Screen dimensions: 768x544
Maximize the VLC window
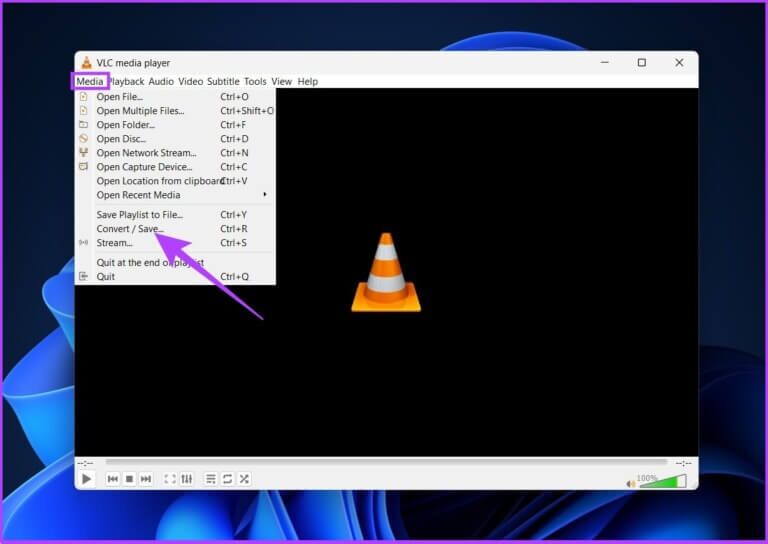pyautogui.click(x=642, y=63)
